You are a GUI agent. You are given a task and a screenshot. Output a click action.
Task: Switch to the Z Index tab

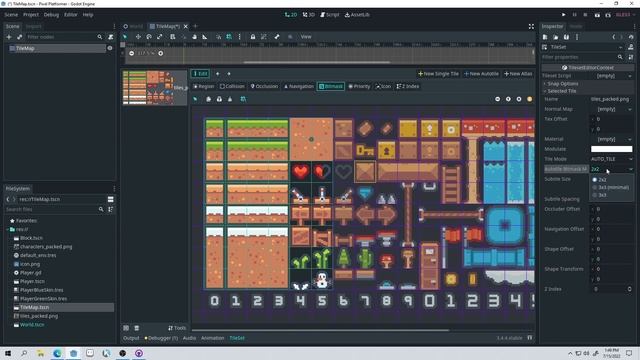[x=408, y=87]
